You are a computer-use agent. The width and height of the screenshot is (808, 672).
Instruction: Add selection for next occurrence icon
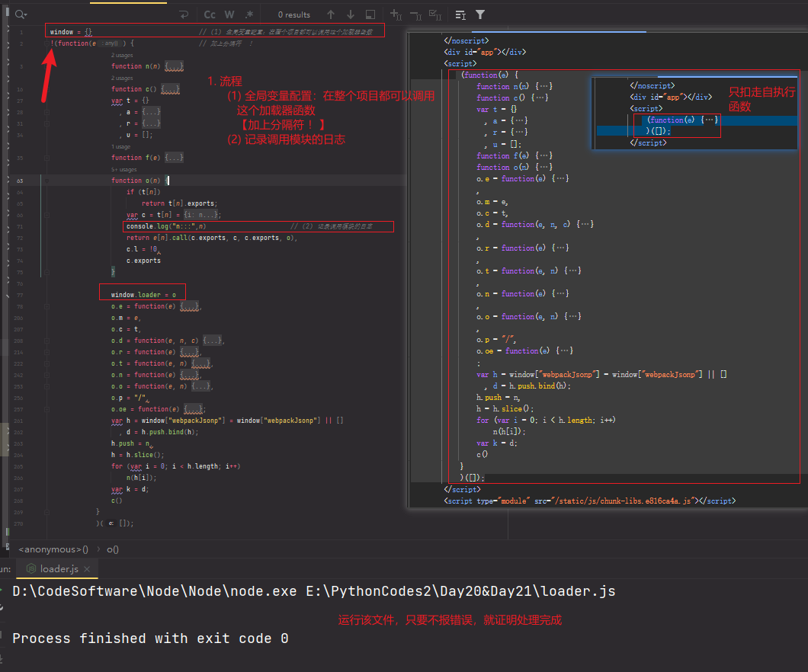pos(396,15)
